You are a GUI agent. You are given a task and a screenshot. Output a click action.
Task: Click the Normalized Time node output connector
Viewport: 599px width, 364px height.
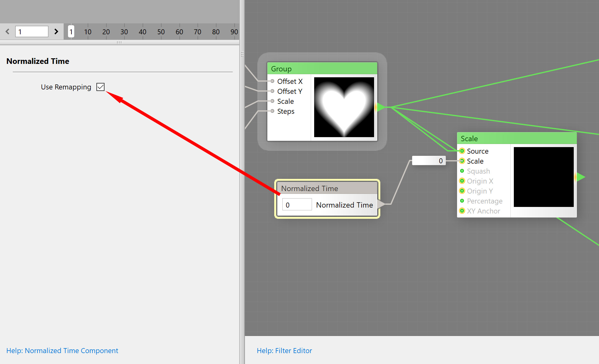(x=381, y=204)
